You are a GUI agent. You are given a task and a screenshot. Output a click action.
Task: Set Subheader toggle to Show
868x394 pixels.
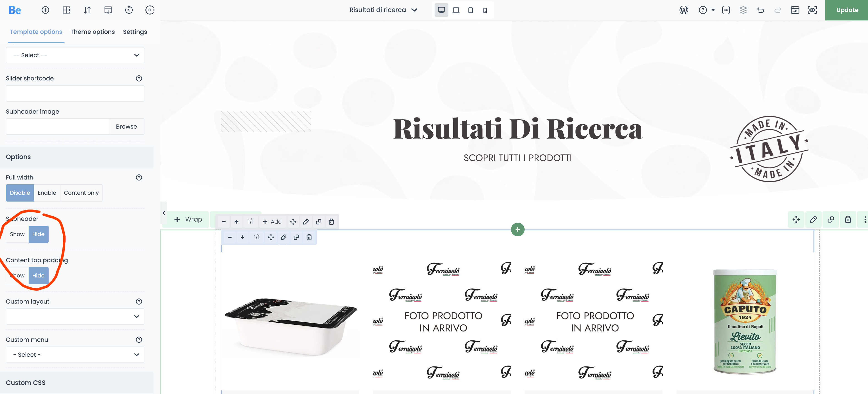point(17,234)
